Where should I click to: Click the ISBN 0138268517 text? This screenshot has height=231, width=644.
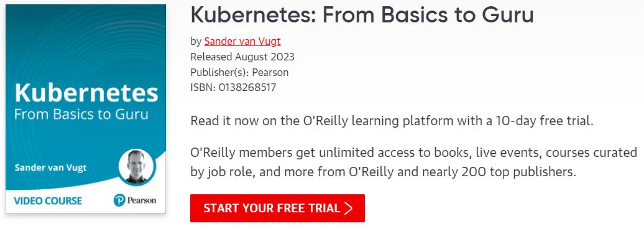[x=233, y=88]
